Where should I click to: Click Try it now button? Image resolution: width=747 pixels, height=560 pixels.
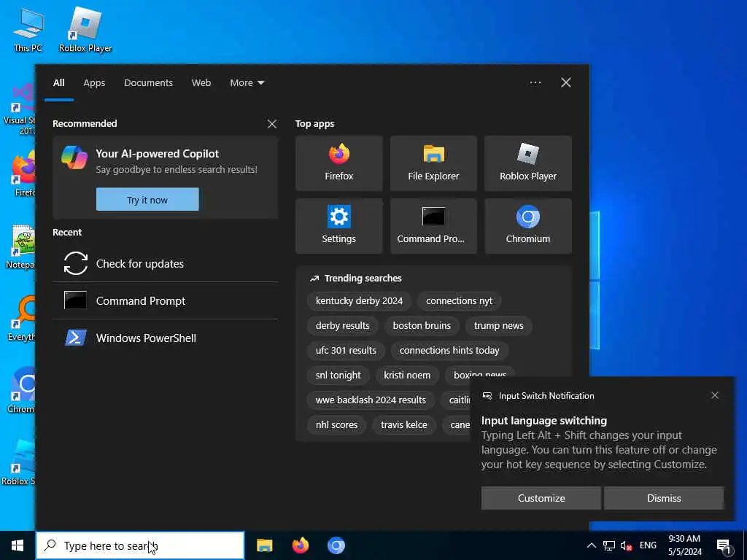tap(147, 200)
